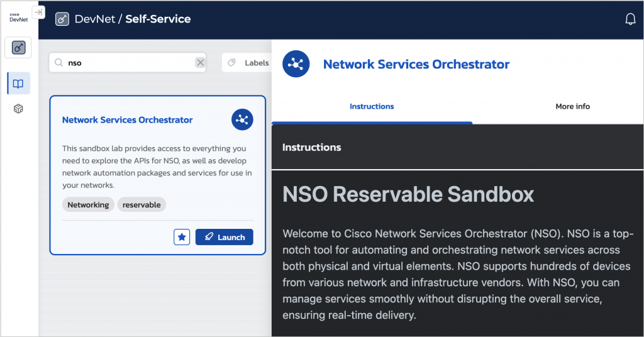Select the cube icon in the sidebar

pyautogui.click(x=18, y=109)
